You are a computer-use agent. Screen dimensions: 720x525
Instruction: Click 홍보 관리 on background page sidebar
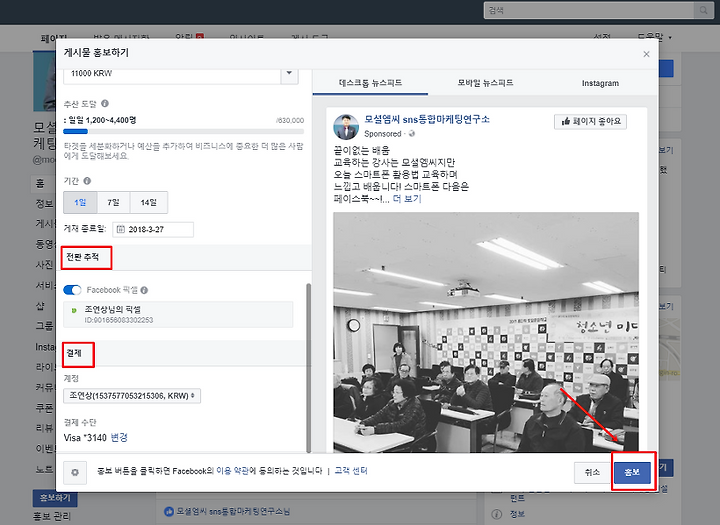pyautogui.click(x=52, y=516)
